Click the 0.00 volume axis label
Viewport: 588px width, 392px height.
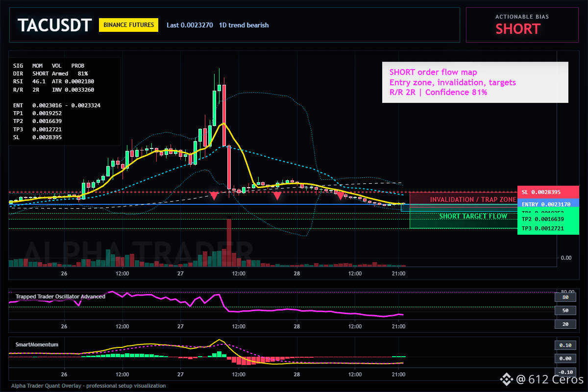point(566,258)
